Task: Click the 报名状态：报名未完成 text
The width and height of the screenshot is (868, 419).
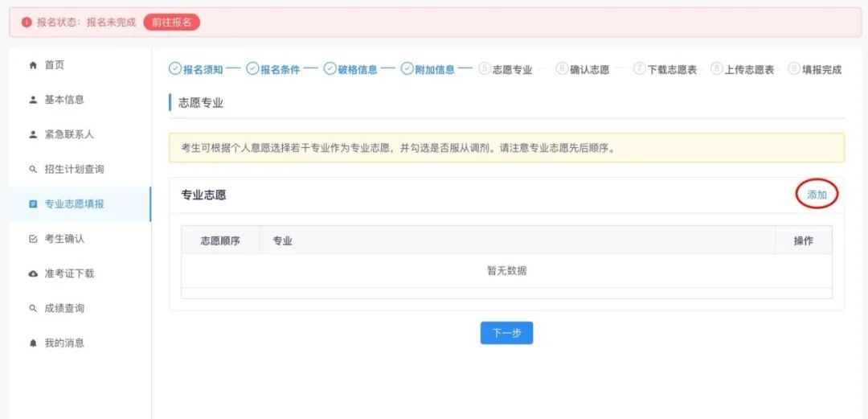Action: click(86, 23)
